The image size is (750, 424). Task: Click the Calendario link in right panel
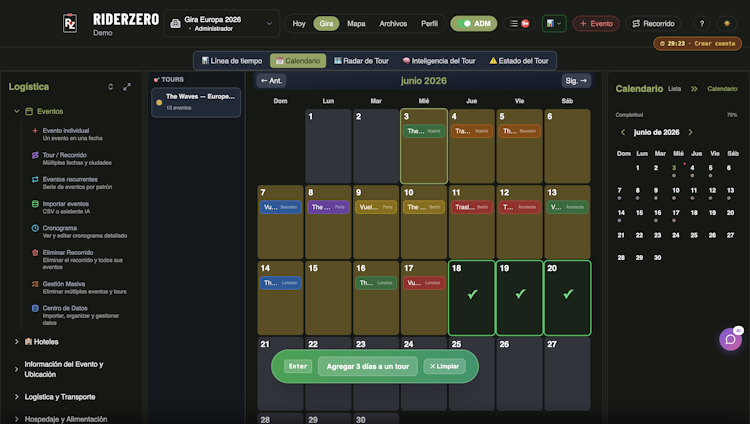722,89
